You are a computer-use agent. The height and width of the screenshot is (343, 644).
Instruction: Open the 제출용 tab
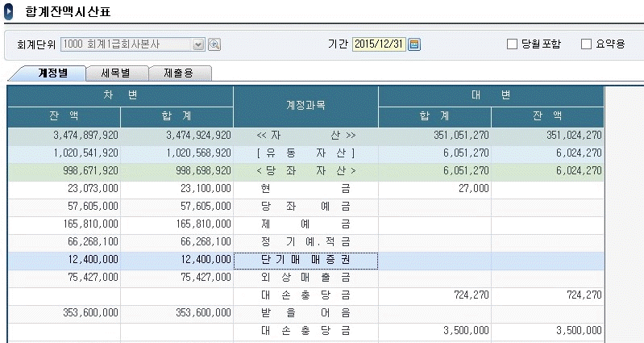[180, 73]
